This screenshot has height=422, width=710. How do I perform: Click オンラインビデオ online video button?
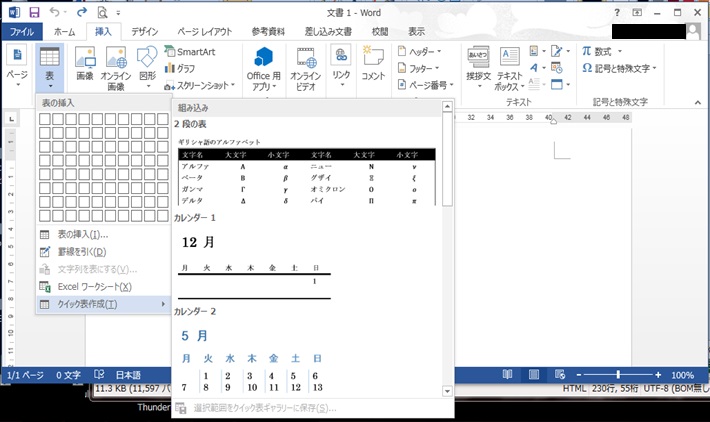point(306,68)
